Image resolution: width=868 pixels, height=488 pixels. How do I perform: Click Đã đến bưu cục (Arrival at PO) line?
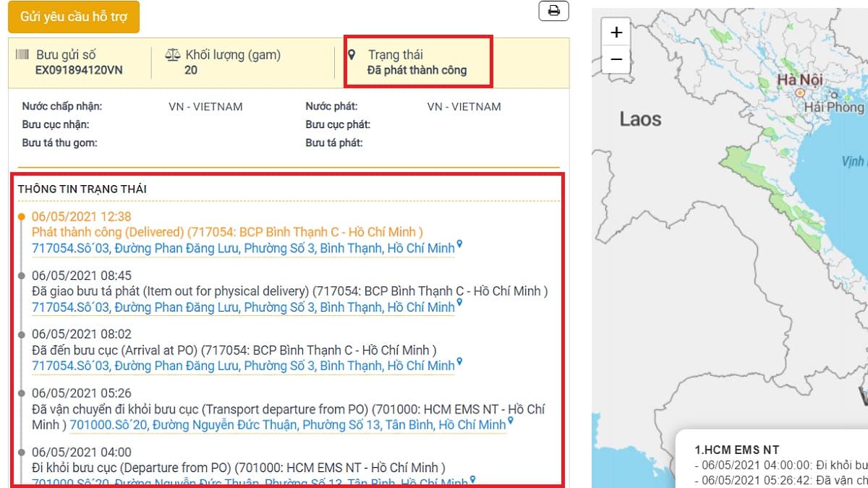[234, 350]
